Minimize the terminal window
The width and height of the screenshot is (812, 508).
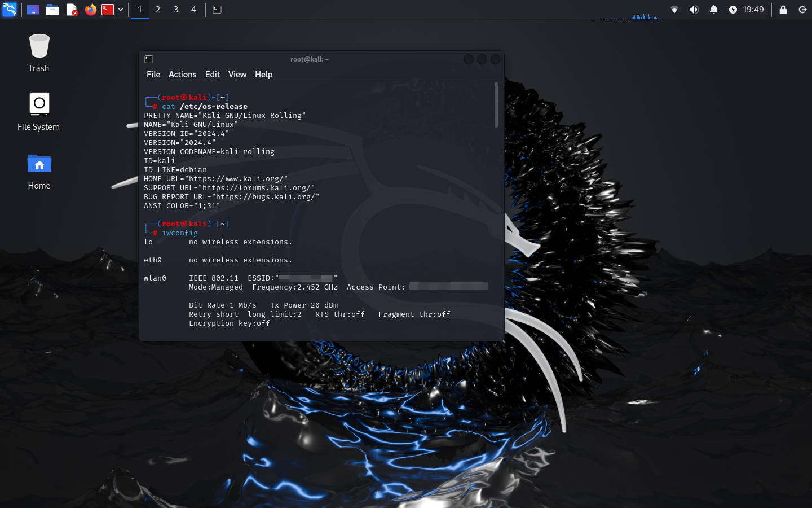point(469,59)
